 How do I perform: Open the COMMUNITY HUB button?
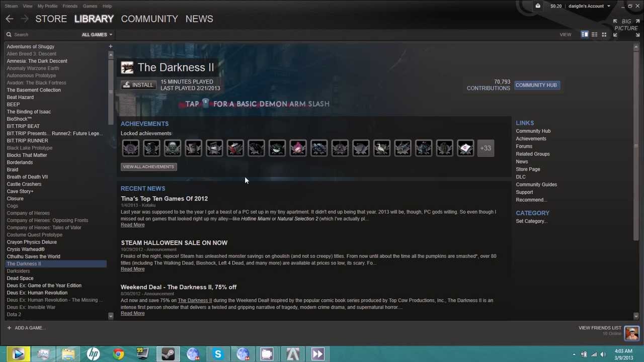click(536, 85)
